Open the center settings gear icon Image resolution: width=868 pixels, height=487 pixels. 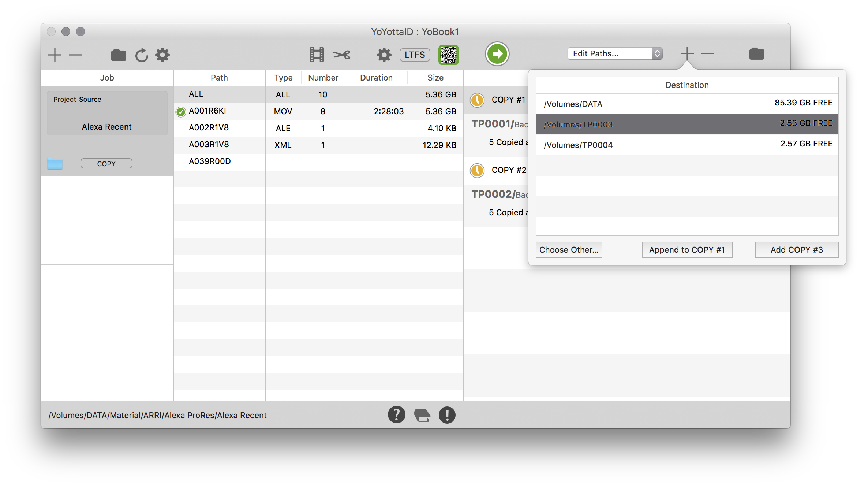click(x=384, y=55)
